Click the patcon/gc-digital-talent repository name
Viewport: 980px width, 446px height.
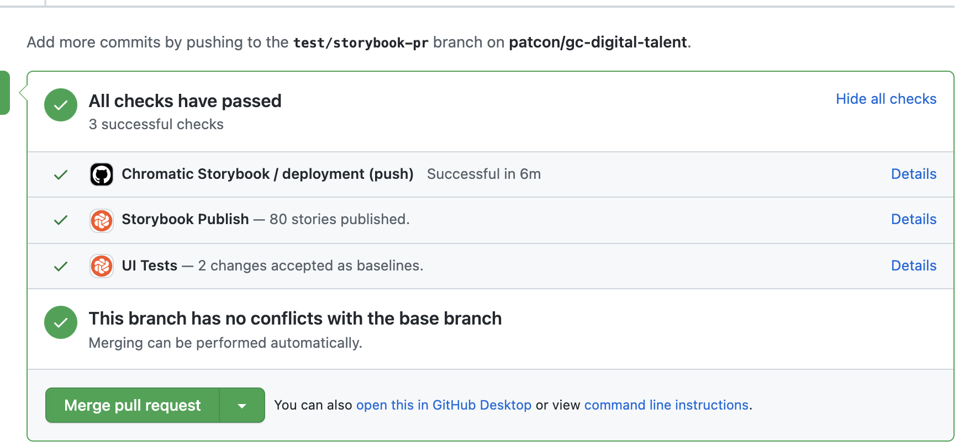598,43
